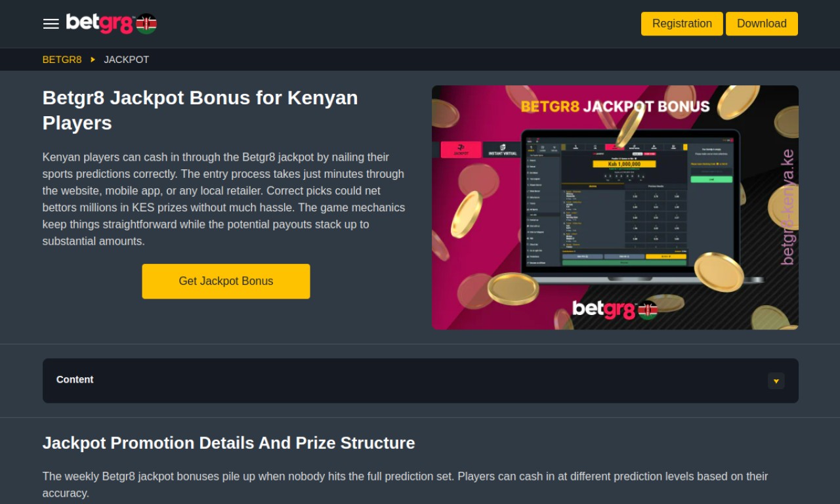
Task: Click the betgr8-kenya.ke watermark text
Action: [x=787, y=207]
